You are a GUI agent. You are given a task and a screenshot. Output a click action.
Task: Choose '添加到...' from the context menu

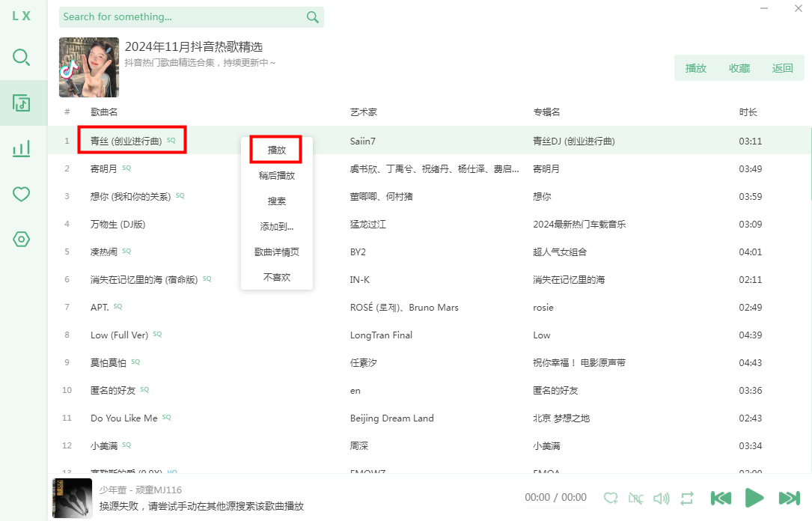pos(277,227)
